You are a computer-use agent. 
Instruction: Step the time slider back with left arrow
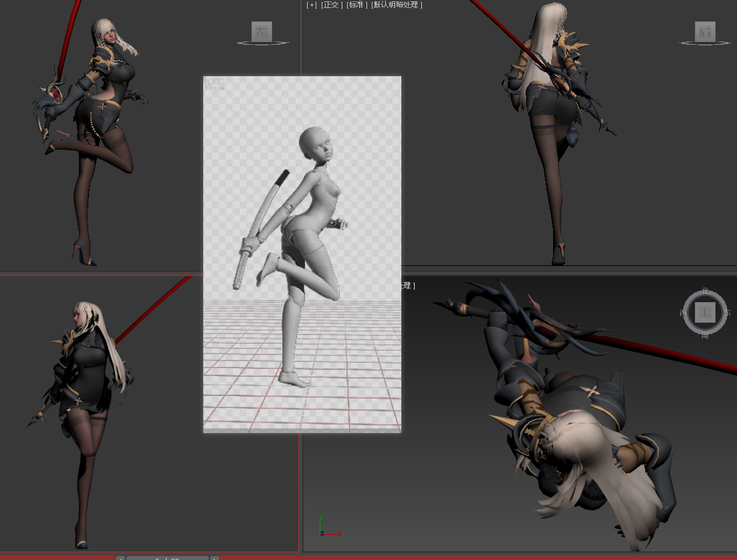click(120, 558)
